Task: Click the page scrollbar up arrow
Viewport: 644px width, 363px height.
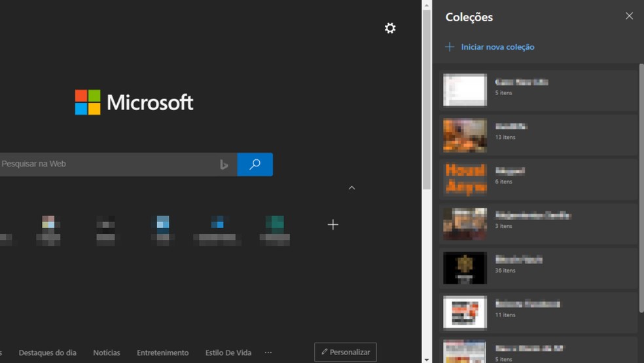Action: click(426, 5)
